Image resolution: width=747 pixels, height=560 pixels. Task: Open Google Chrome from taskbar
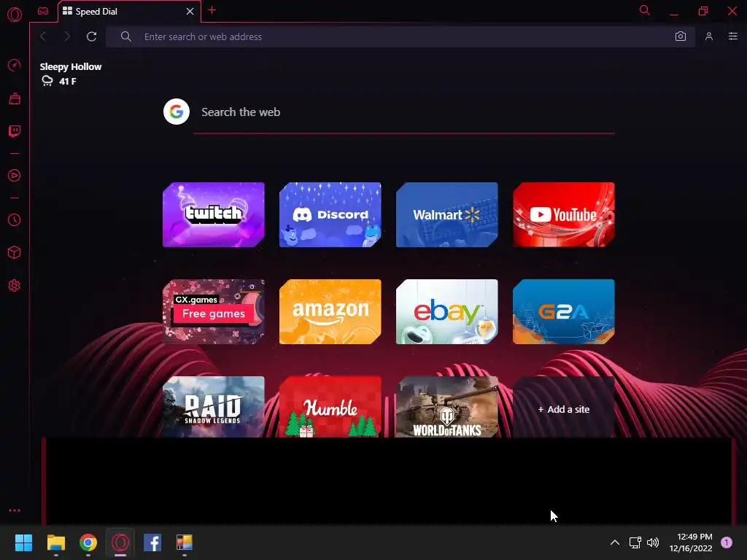point(88,542)
